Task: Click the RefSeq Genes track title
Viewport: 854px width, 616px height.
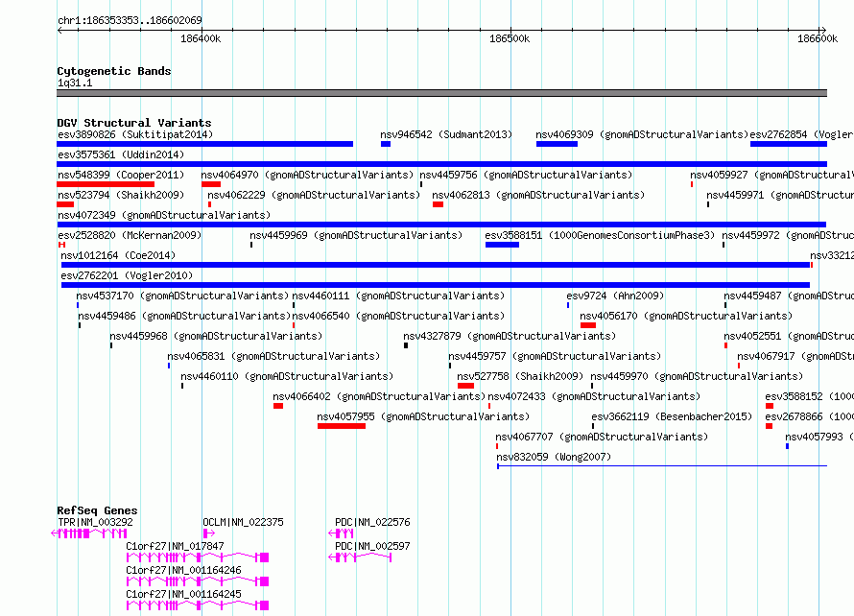Action: [x=97, y=510]
